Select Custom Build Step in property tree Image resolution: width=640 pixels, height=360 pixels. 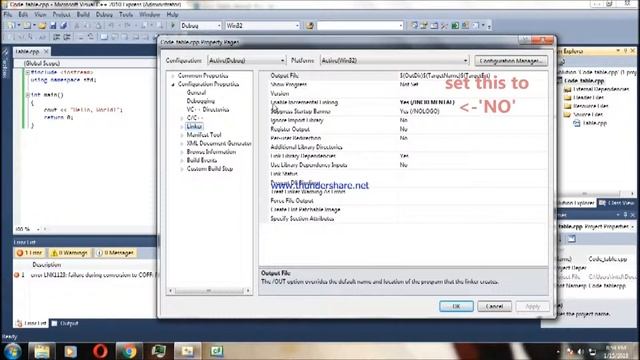209,169
